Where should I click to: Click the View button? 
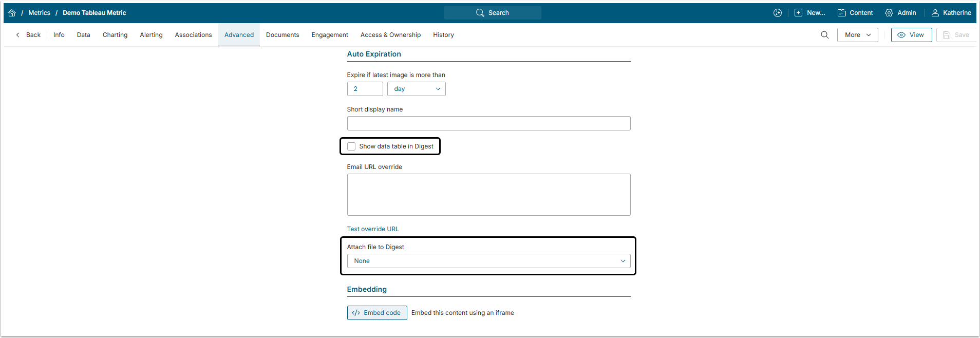[x=911, y=35]
